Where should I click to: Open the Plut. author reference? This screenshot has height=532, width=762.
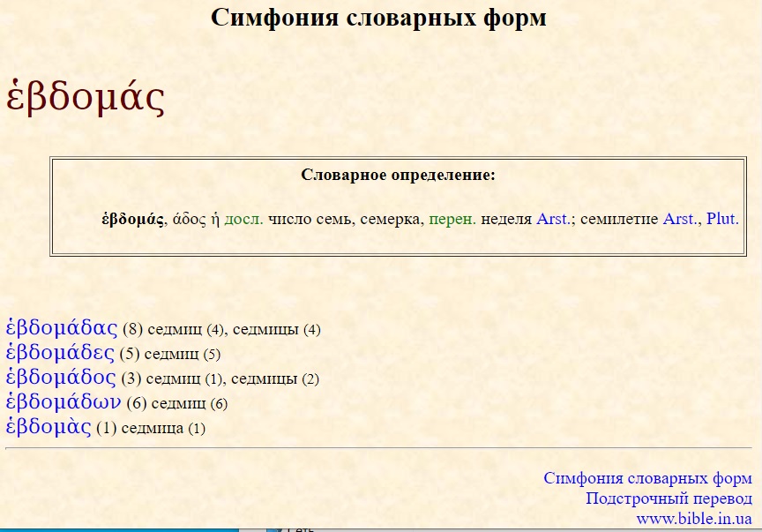(x=722, y=219)
